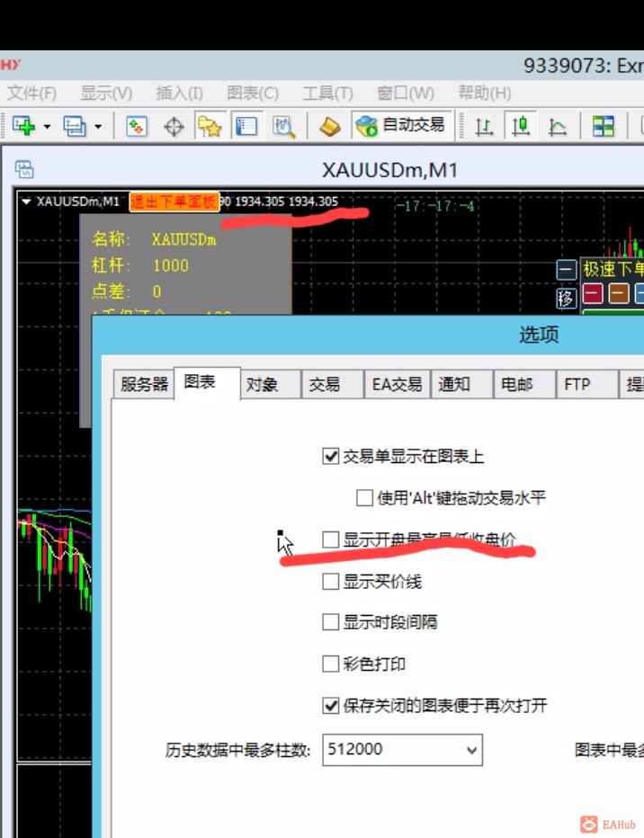Screen dimensions: 644x838
Task: Switch to the 服务器 tab
Action: [144, 384]
